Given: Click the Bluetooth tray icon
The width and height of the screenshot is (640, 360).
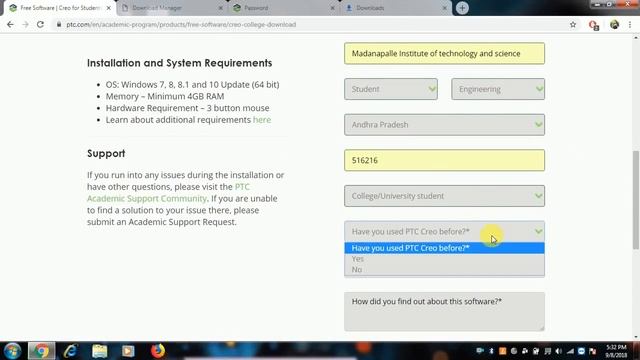Looking at the screenshot, I should click(x=491, y=351).
